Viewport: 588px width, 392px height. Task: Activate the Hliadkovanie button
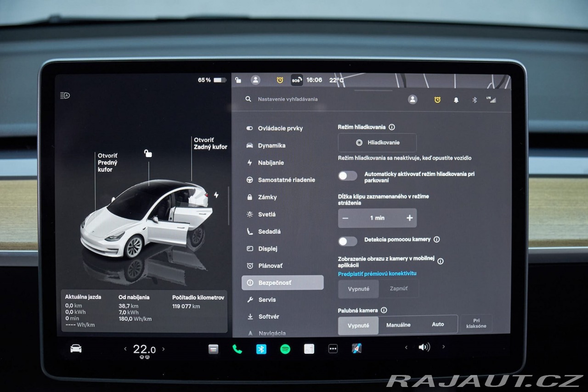[377, 142]
